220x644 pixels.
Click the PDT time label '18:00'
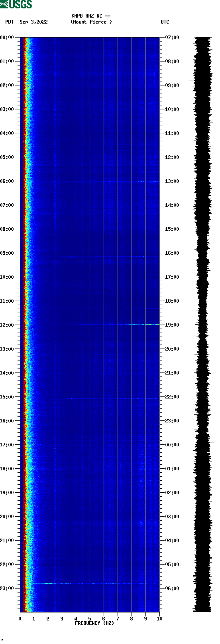pyautogui.click(x=7, y=469)
